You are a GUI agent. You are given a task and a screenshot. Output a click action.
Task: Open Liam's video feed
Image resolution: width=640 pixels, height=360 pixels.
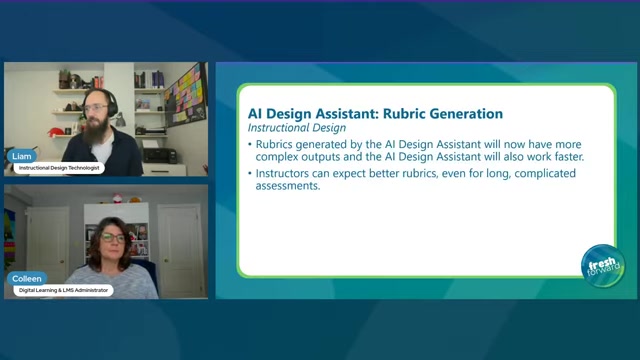(x=106, y=119)
